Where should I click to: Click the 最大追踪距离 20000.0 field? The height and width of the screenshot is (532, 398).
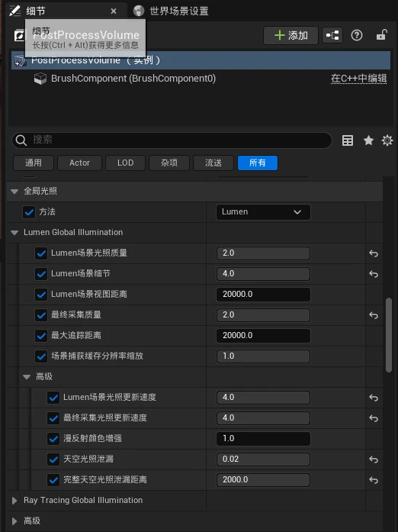coord(263,336)
